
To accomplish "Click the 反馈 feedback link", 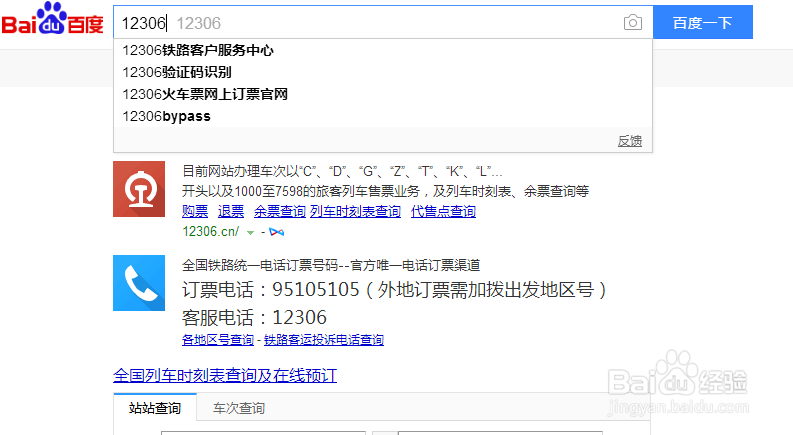I will coord(630,141).
